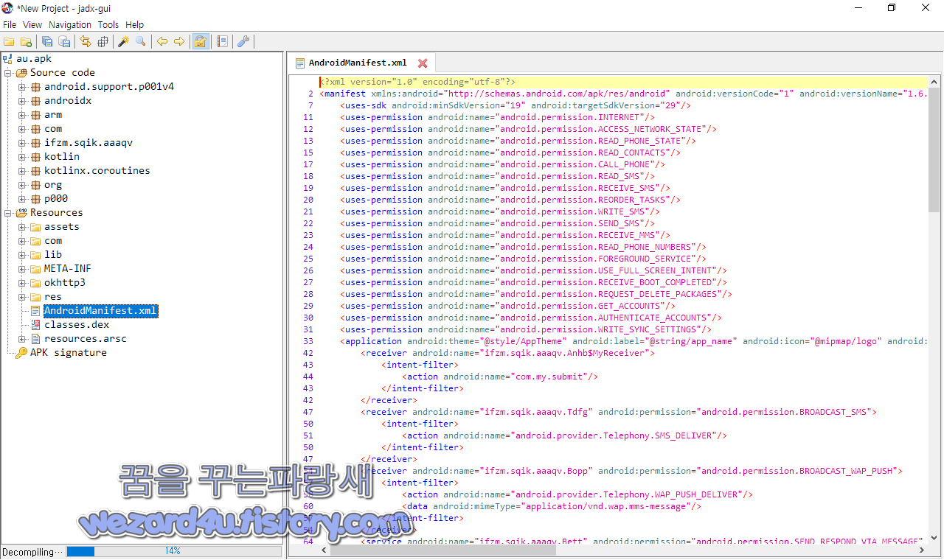Collapse the Resources tree node
This screenshot has height=560, width=944.
7,213
